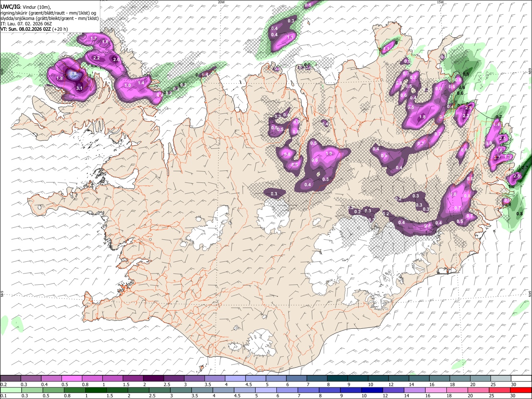Click the white Hofsjökull glacier in central Iceland
This screenshot has height=399, width=532.
pos(272,216)
